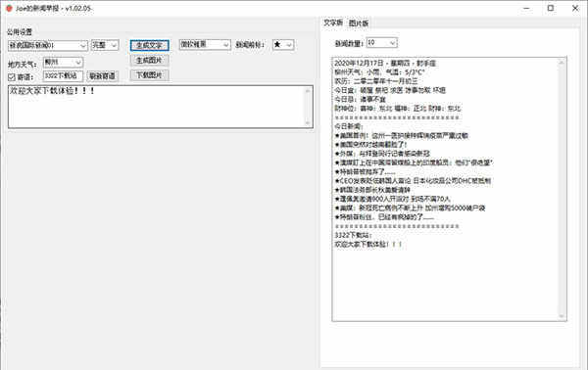Open the star news prefix symbol dropdown
The image size is (588, 370).
[283, 45]
